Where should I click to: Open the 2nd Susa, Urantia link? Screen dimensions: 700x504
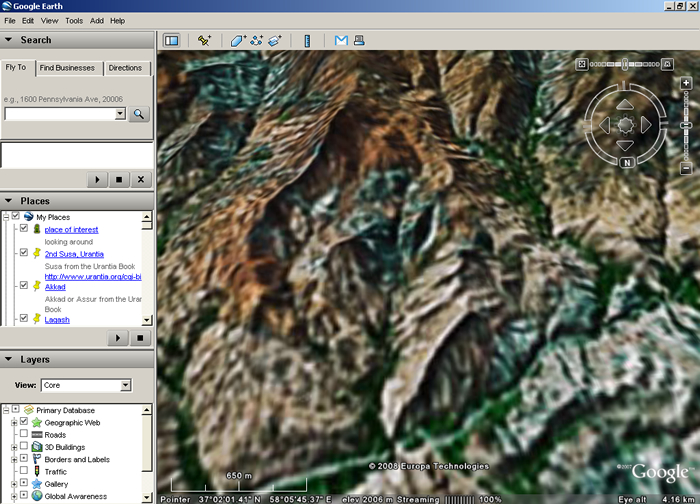(74, 254)
